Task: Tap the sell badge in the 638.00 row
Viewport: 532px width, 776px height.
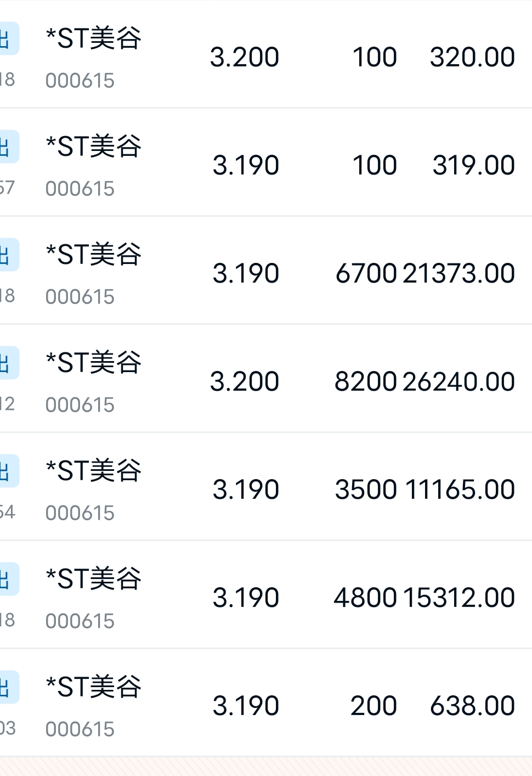Action: click(8, 687)
